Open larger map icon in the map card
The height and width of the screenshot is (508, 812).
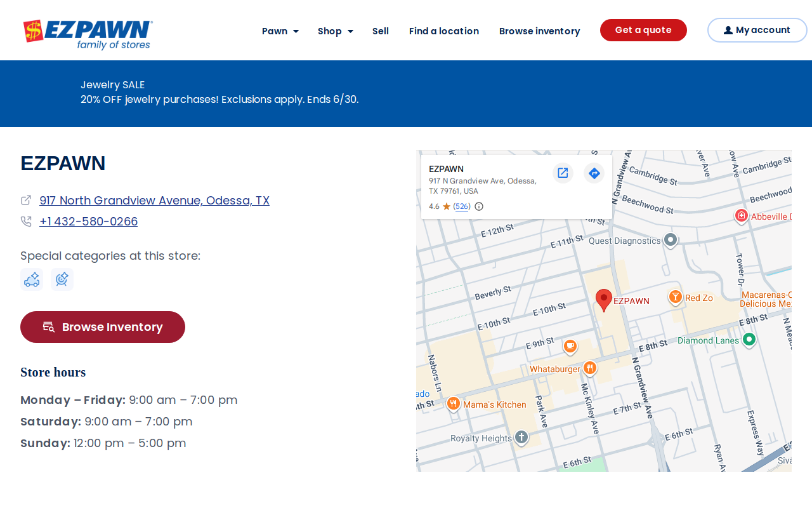pyautogui.click(x=563, y=173)
